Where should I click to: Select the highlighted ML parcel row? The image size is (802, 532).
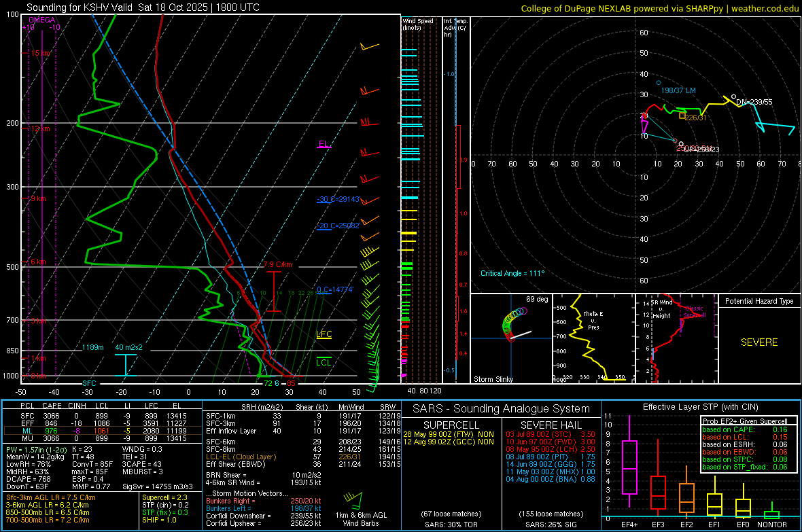tap(103, 431)
